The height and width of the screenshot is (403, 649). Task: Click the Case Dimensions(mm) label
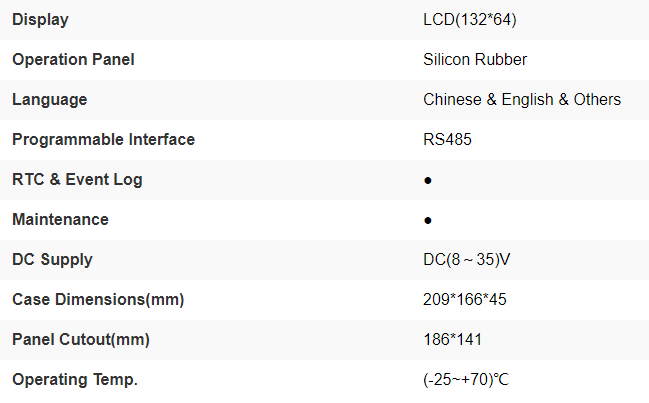click(98, 300)
